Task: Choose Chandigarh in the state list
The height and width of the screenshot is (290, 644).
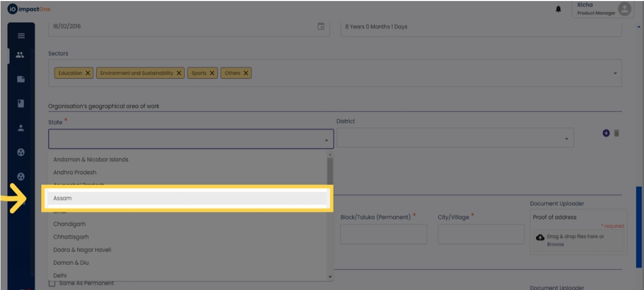Action: pyautogui.click(x=70, y=224)
